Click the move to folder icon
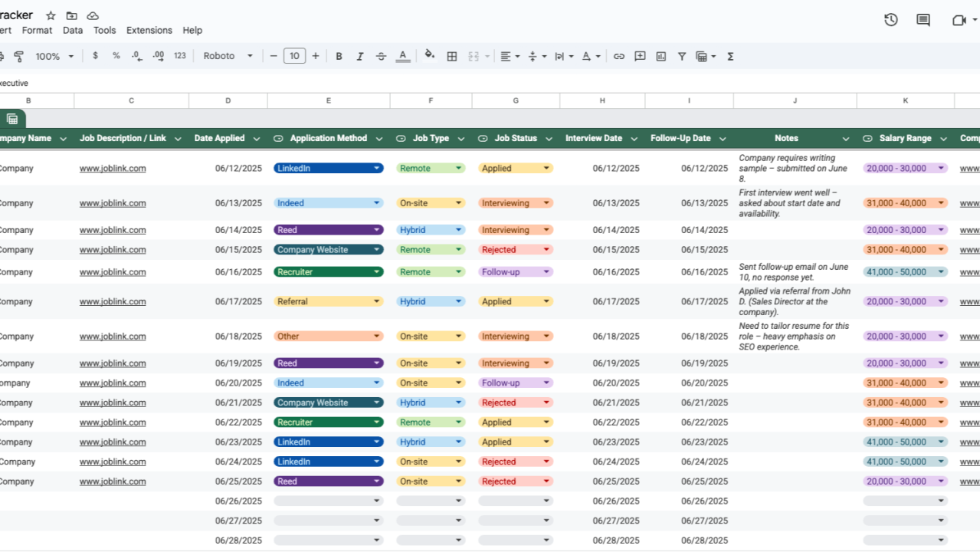The width and height of the screenshot is (980, 552). click(x=71, y=15)
